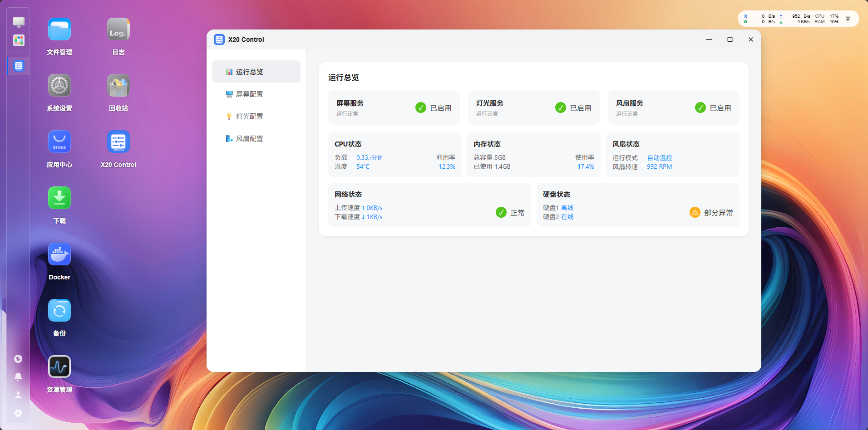
Task: Open the 日志 desktop icon
Action: [118, 29]
